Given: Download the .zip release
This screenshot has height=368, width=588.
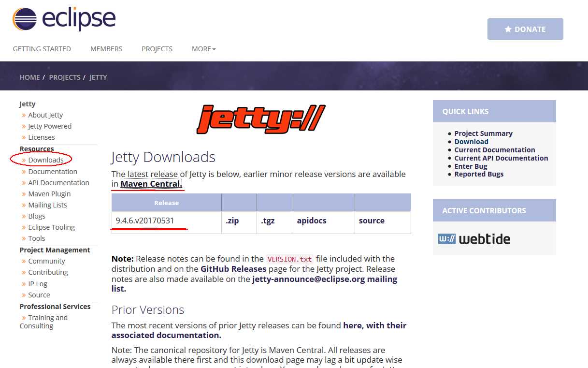Looking at the screenshot, I should click(232, 221).
